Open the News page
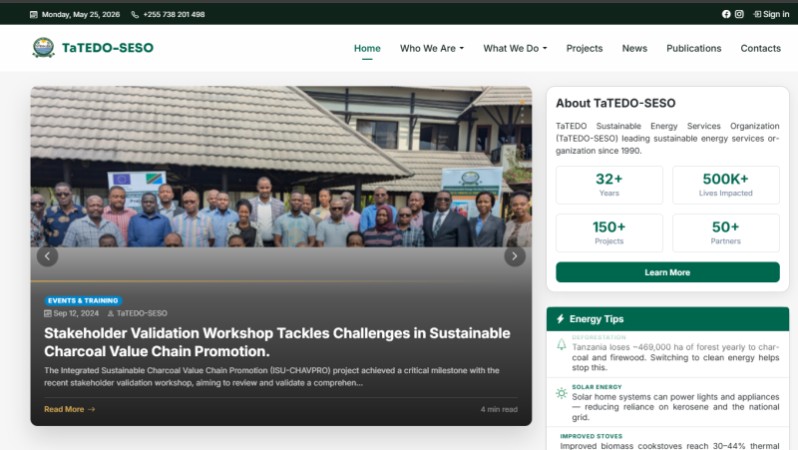798x450 pixels. tap(635, 48)
